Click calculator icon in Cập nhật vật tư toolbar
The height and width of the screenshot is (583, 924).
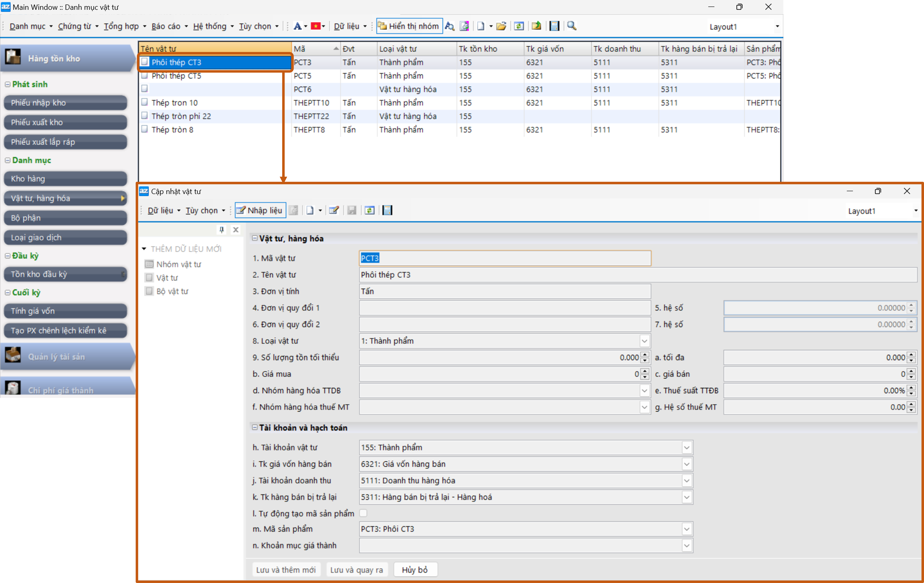pyautogui.click(x=387, y=210)
